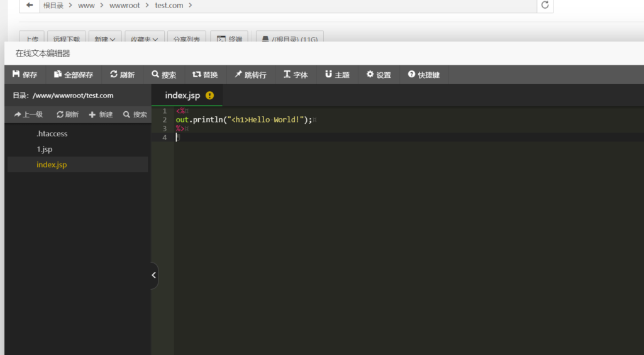
Task: Open 搜索 in the editor toolbar
Action: point(164,75)
